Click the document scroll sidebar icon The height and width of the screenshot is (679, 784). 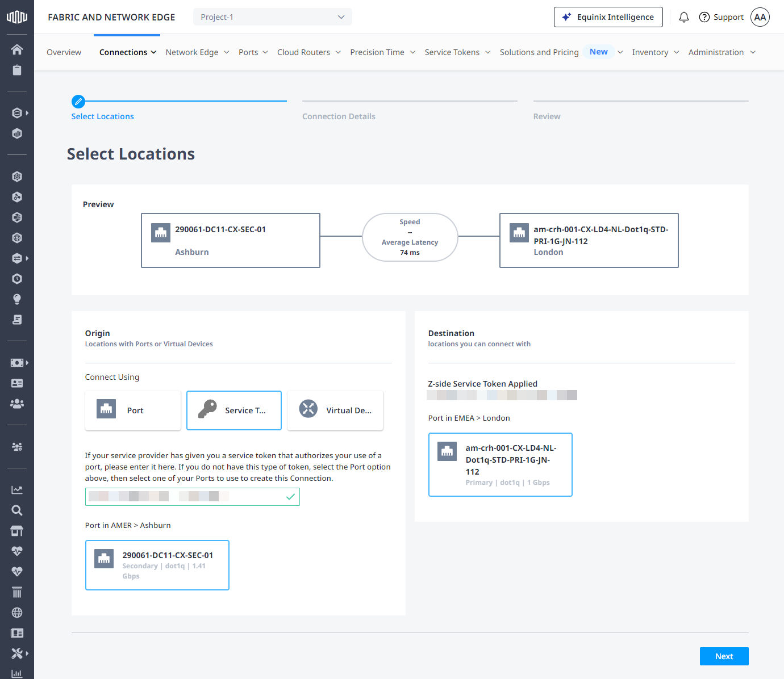[17, 320]
